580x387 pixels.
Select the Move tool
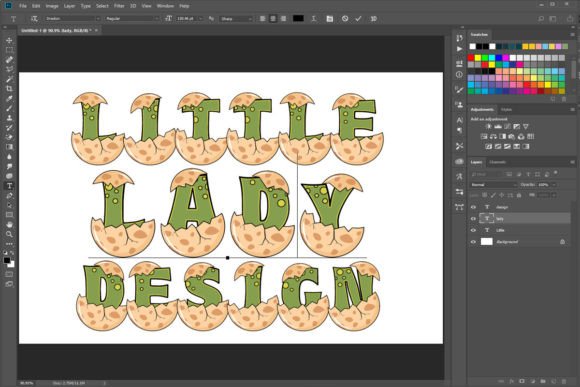(x=9, y=40)
